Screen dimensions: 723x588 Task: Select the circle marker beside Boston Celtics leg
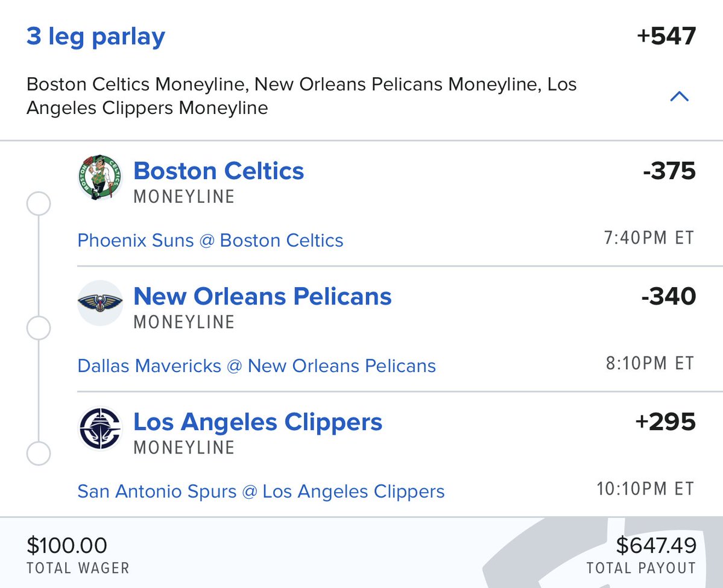pos(39,204)
